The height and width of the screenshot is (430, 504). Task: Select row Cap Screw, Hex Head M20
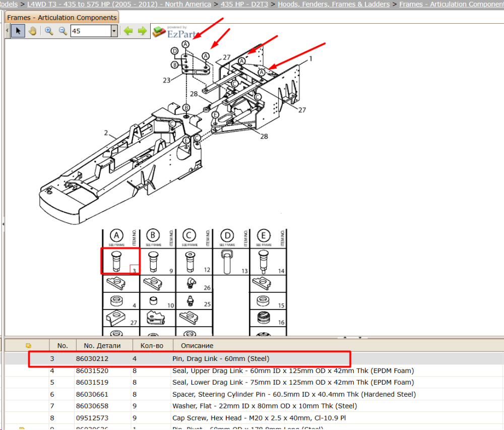[x=254, y=418]
